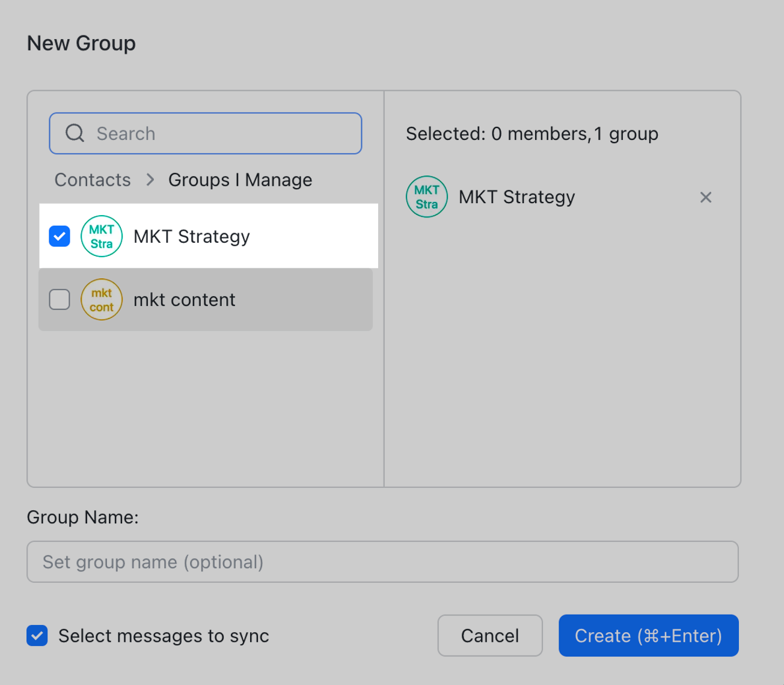The image size is (784, 685).
Task: Check the mkt content group checkbox
Action: [59, 299]
